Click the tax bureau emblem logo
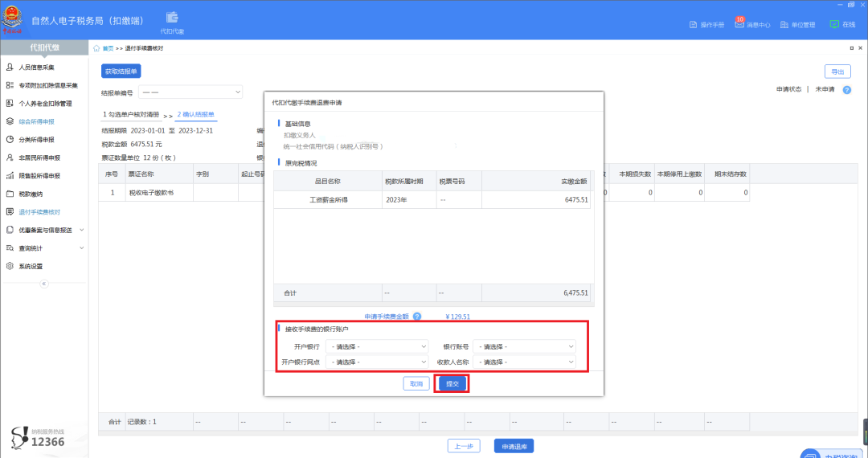Viewport: 868px width, 458px height. pyautogui.click(x=12, y=20)
